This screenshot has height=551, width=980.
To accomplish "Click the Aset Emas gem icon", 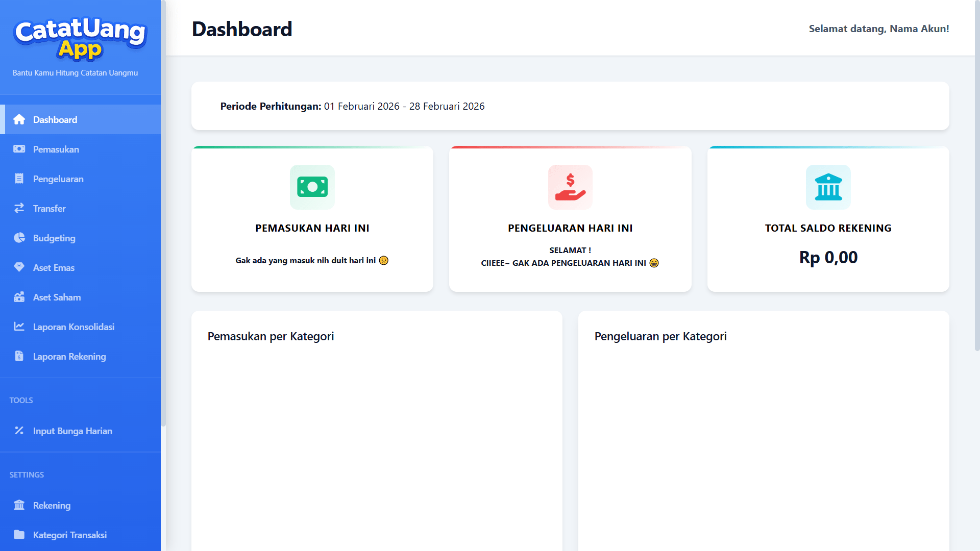I will coord(19,267).
